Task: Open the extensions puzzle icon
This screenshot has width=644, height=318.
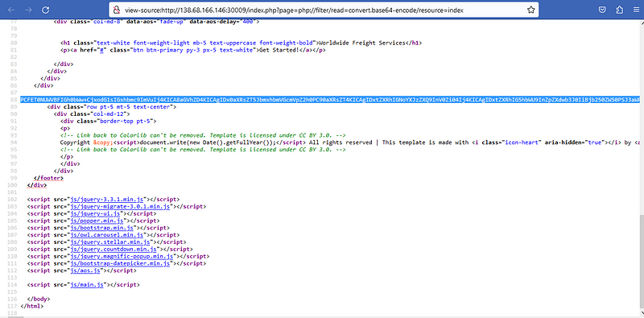Action: tap(620, 10)
